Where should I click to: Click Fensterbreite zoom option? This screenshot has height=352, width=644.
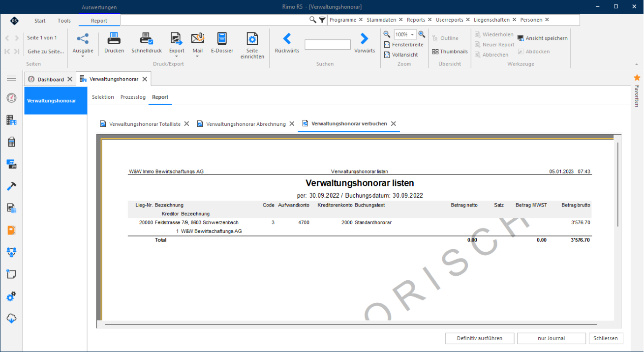coord(403,45)
